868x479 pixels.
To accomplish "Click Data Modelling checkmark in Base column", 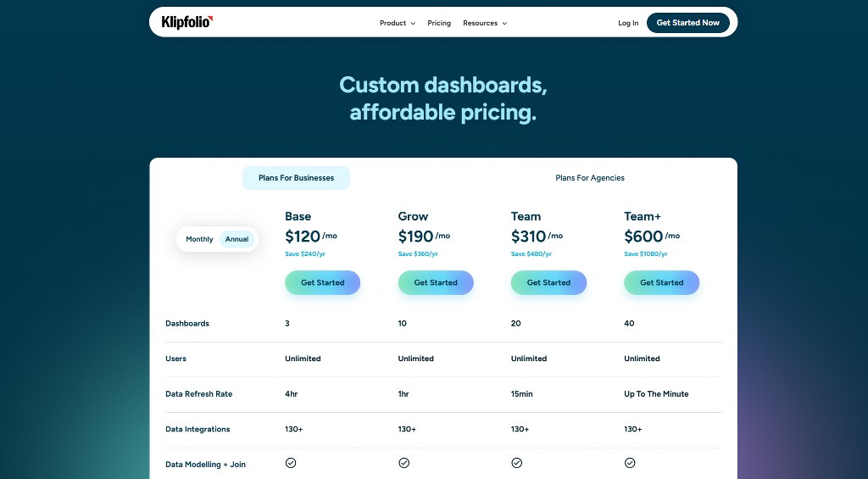I will click(291, 463).
